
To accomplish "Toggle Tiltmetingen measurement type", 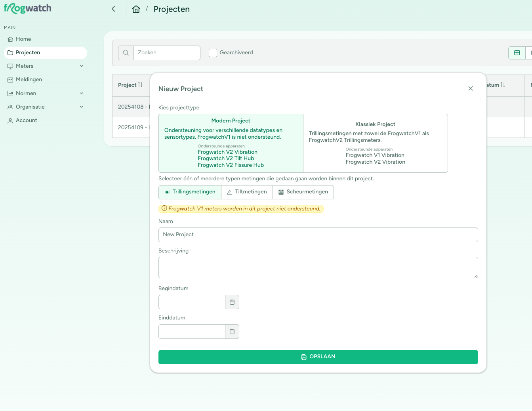I will click(x=247, y=192).
